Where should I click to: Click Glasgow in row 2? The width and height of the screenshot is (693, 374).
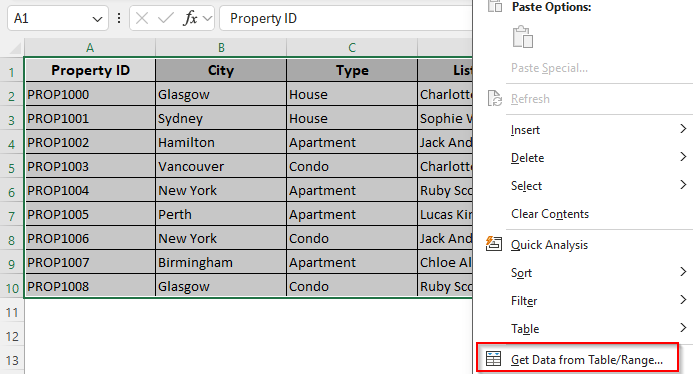coord(221,94)
